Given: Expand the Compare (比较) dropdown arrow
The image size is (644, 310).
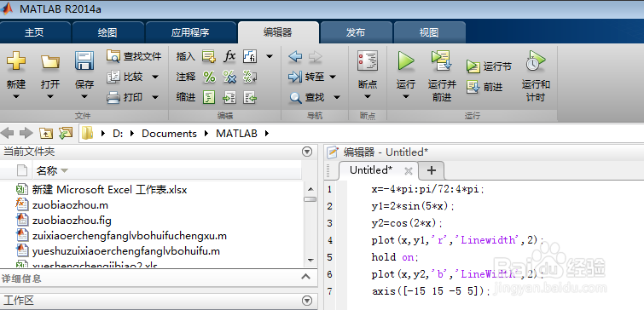Looking at the screenshot, I should click(x=155, y=77).
